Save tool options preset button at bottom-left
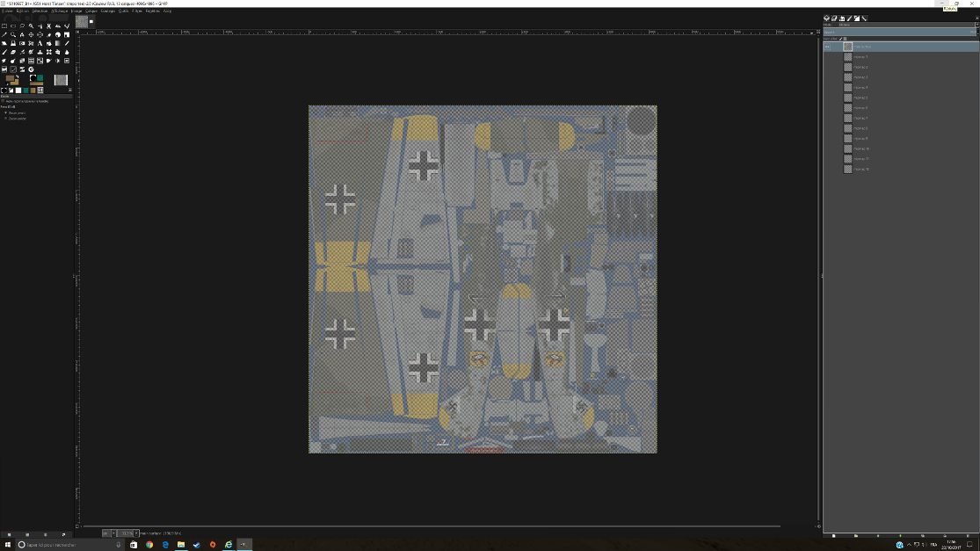Viewport: 980px width, 551px height. coord(10,535)
